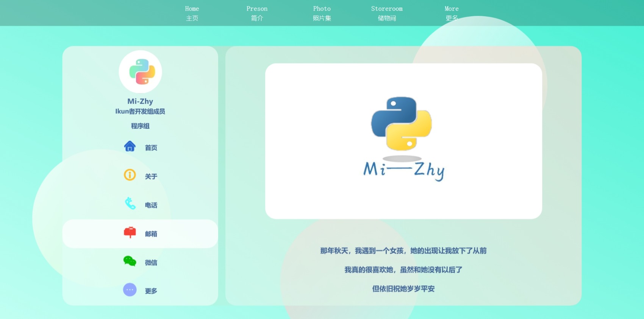The width and height of the screenshot is (644, 319).
Task: Open the Preson 简介 navigation item
Action: point(257,13)
